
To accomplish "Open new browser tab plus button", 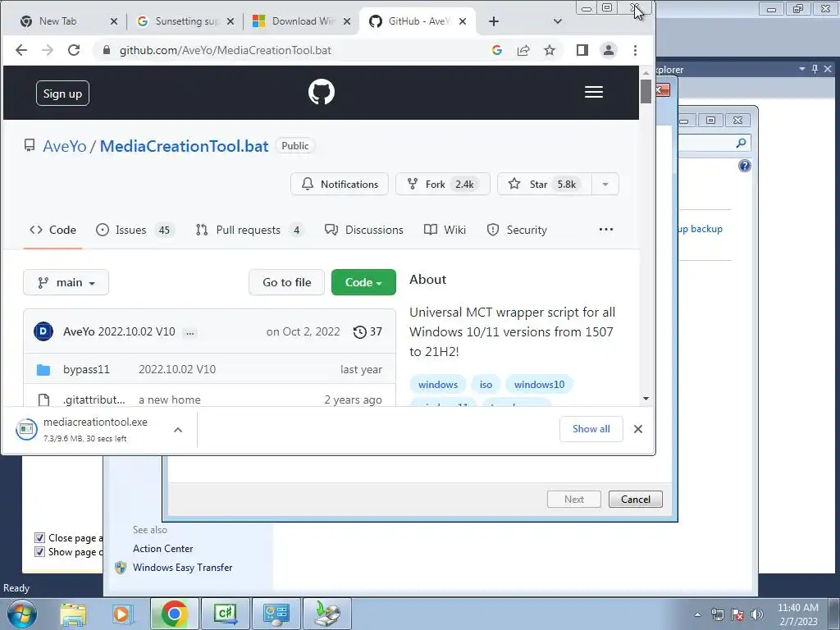I will pos(493,21).
